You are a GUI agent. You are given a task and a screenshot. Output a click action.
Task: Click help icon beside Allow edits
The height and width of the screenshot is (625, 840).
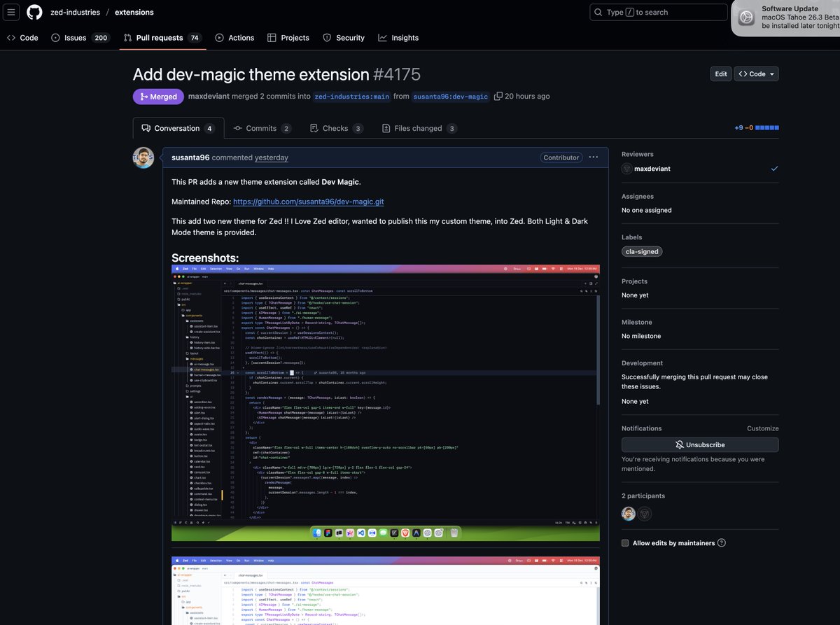point(722,543)
